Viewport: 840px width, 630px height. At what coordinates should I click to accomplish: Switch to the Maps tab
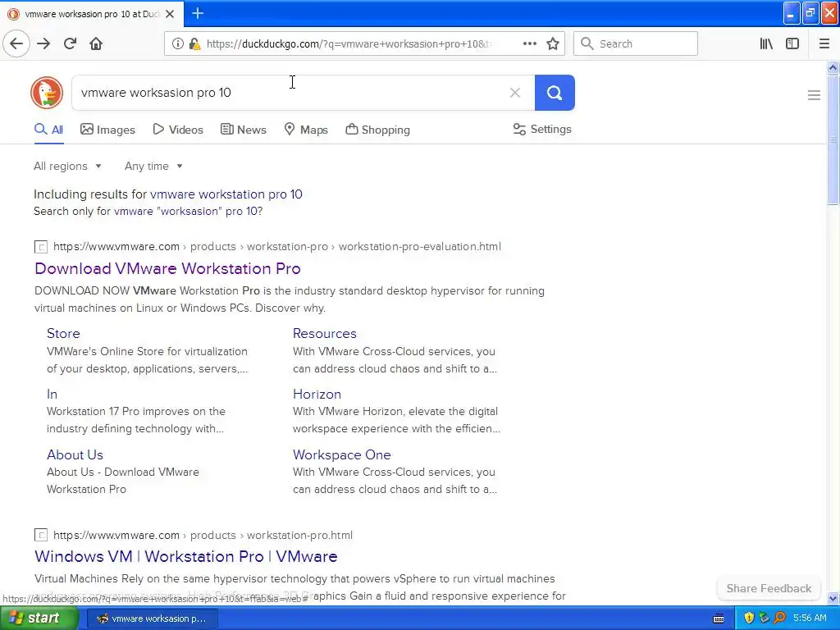point(306,130)
